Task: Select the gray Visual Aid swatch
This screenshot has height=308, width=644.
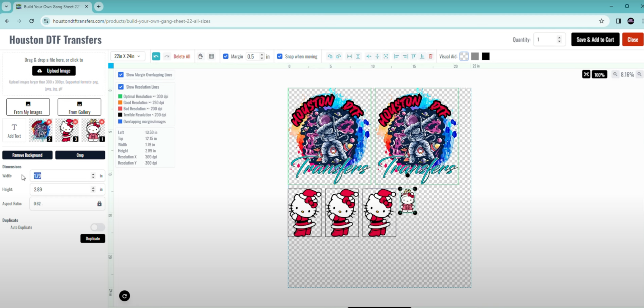Action: coord(475,56)
